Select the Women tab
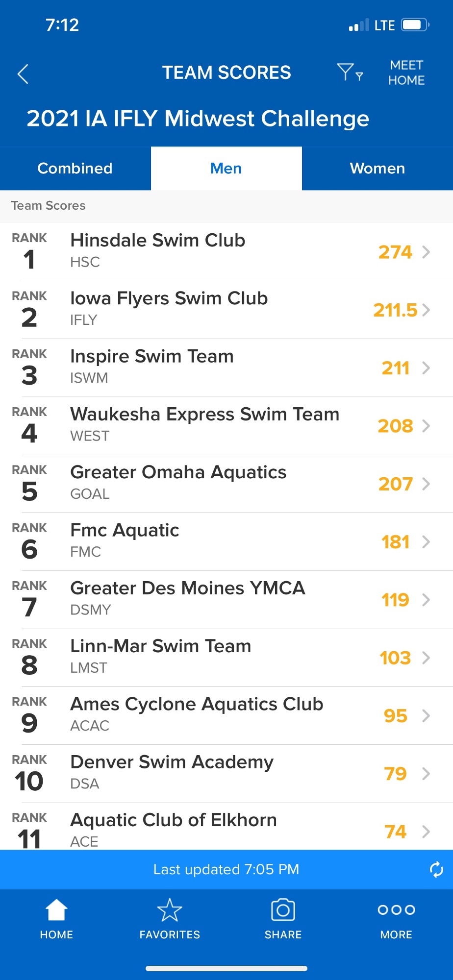Image resolution: width=453 pixels, height=980 pixels. point(377,168)
